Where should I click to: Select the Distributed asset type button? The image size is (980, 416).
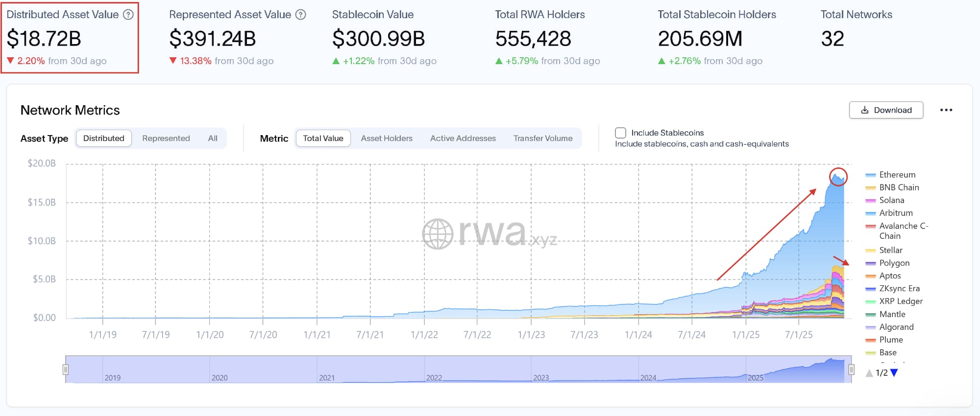(x=104, y=139)
